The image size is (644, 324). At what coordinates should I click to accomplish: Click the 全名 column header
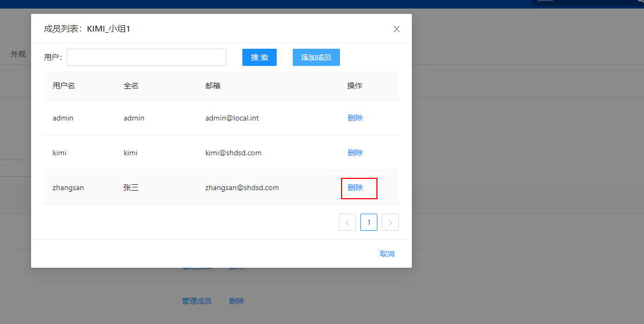coord(131,86)
